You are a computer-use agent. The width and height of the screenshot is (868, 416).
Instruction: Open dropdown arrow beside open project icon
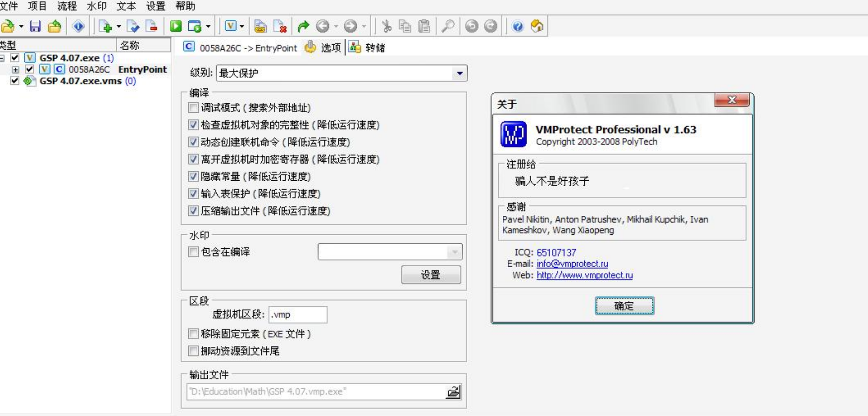(x=21, y=26)
